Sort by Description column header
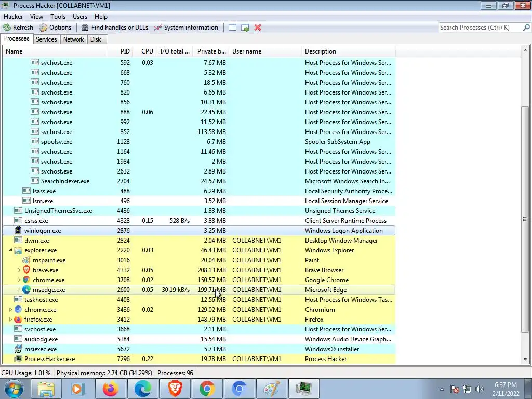Viewport: 532px width, 399px height. (349, 51)
